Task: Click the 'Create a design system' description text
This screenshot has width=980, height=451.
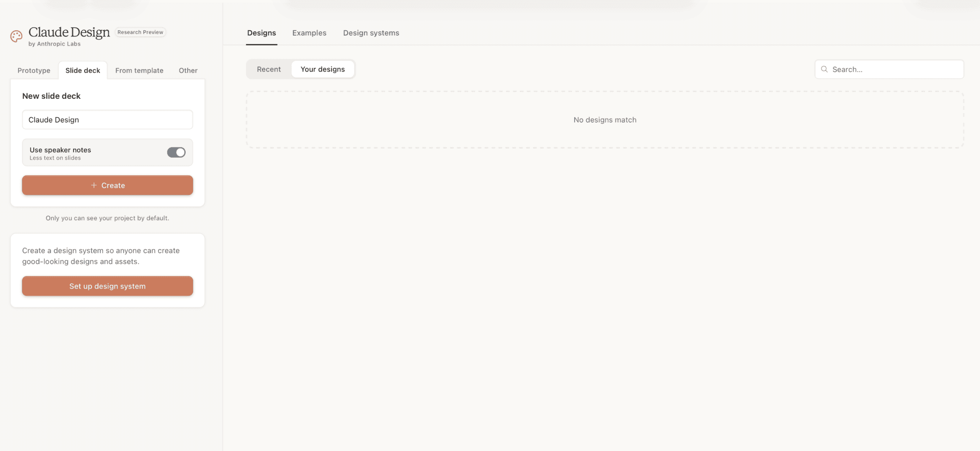Action: pos(101,256)
